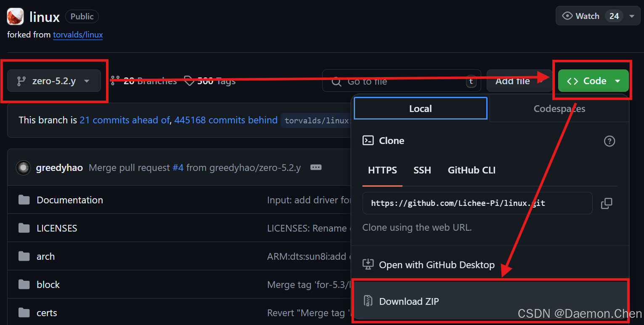This screenshot has height=325, width=644.
Task: Switch clone protocol to SSH
Action: click(422, 170)
